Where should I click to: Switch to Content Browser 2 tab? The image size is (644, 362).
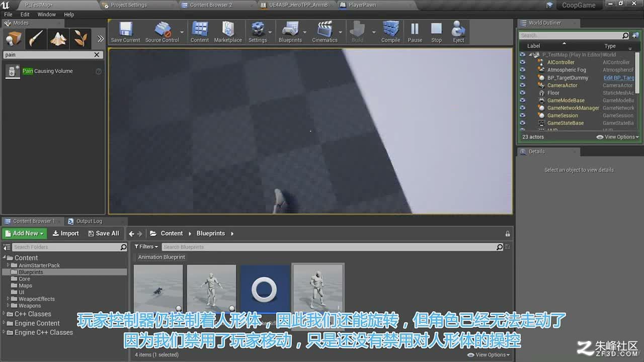point(211,5)
